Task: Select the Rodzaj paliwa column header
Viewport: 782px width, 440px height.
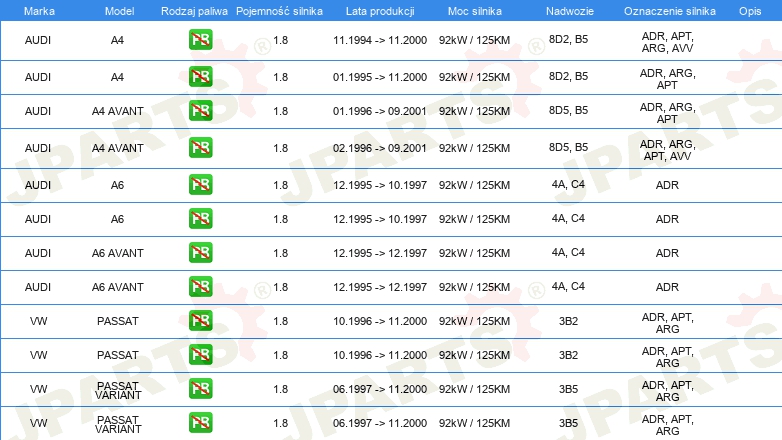Action: click(x=194, y=11)
